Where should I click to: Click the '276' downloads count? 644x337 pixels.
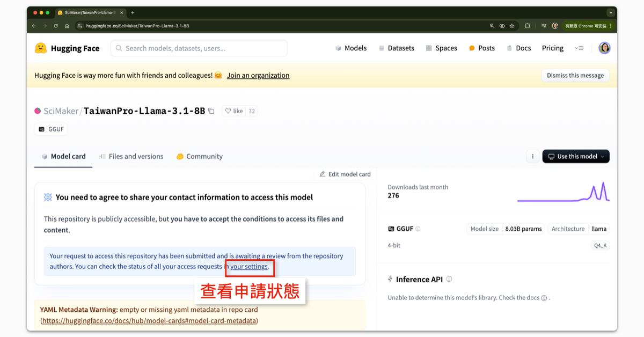pyautogui.click(x=393, y=196)
